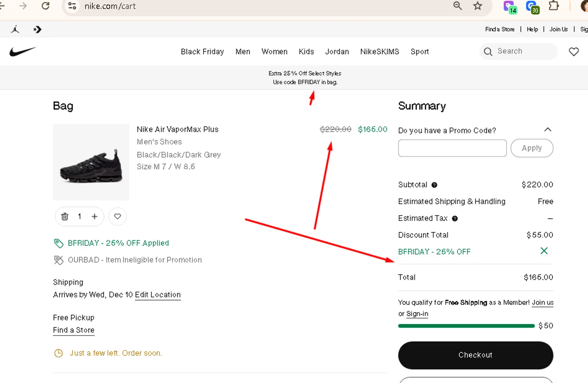Click the OURBAD ineligible crossed tag icon
The height and width of the screenshot is (383, 588).
pyautogui.click(x=58, y=260)
